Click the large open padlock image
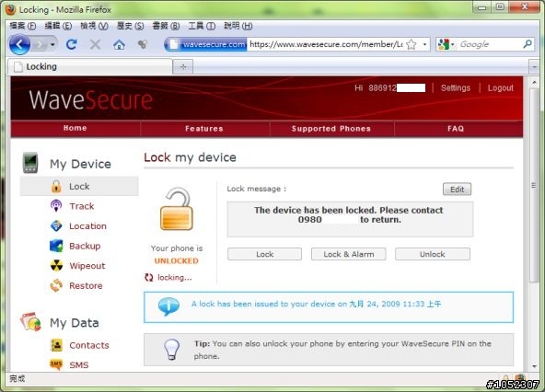Screen dimensions: 545x392 pos(177,209)
